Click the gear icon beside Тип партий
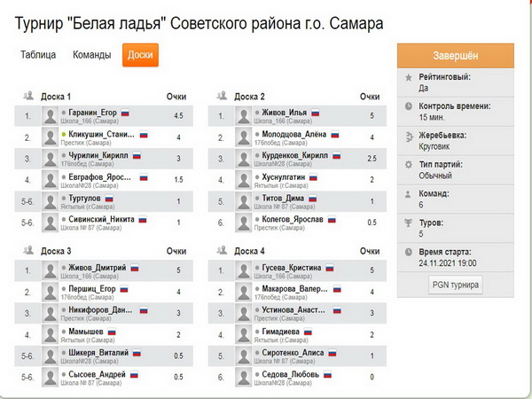 tap(408, 164)
